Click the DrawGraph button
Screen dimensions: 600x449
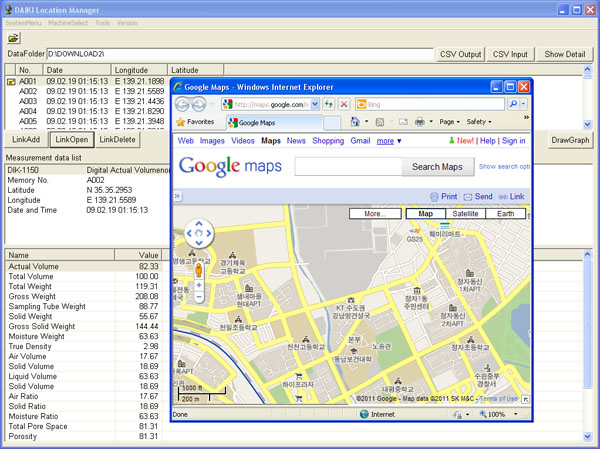click(x=570, y=140)
